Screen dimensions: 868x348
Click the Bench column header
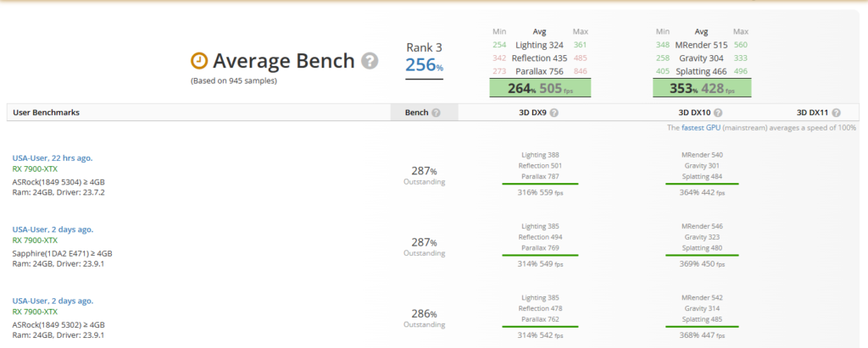coord(415,113)
